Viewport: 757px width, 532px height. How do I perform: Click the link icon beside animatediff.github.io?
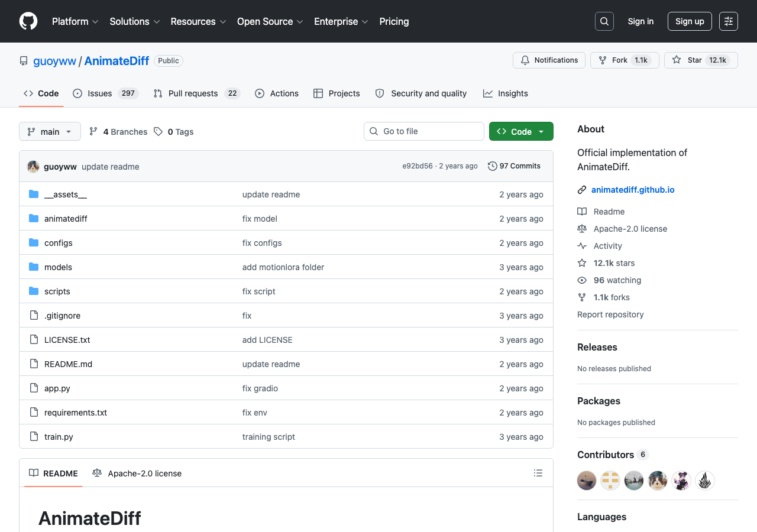pos(582,190)
